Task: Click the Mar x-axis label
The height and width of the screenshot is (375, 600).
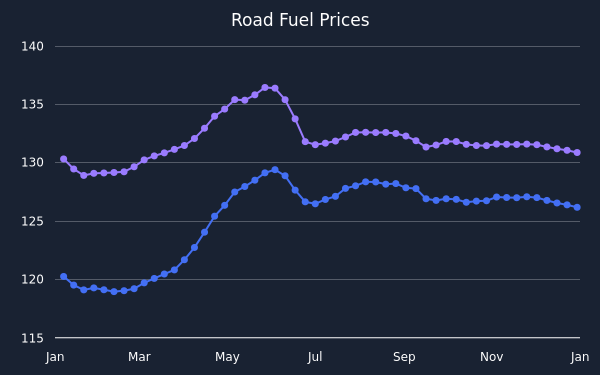Action: [x=139, y=357]
